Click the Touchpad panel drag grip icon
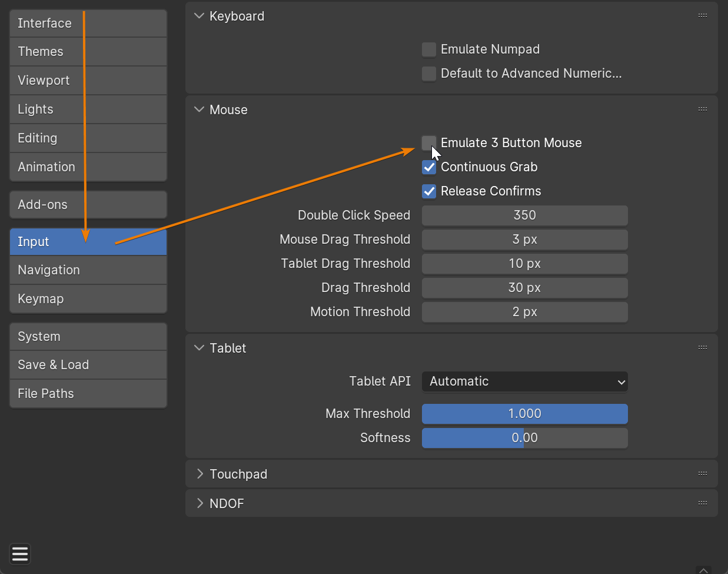The image size is (728, 574). (702, 474)
